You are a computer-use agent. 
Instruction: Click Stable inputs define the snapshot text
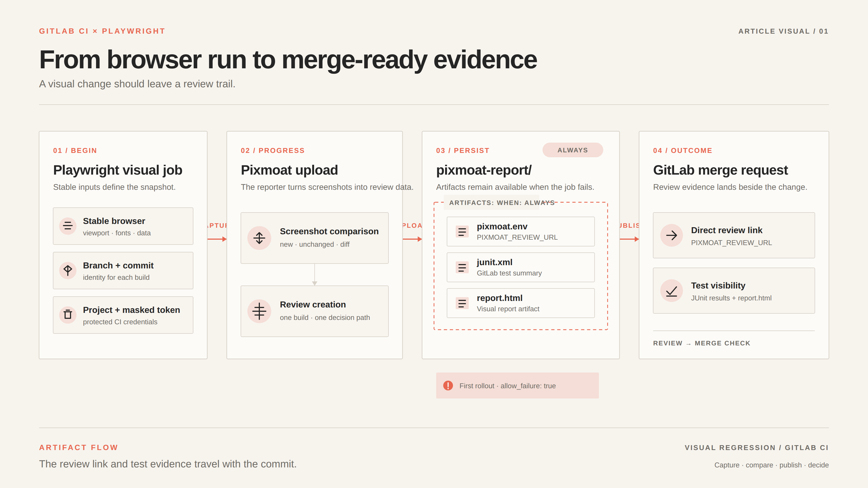tap(114, 187)
